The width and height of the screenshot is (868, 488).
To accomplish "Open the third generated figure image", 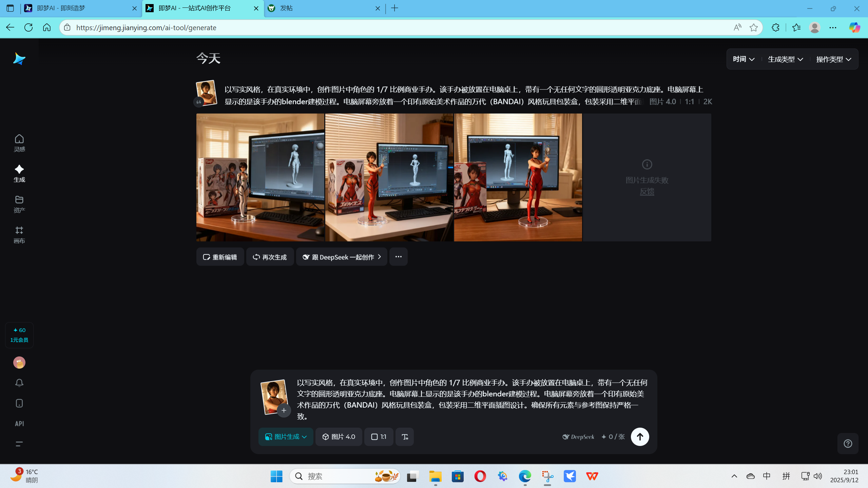I will tap(518, 177).
